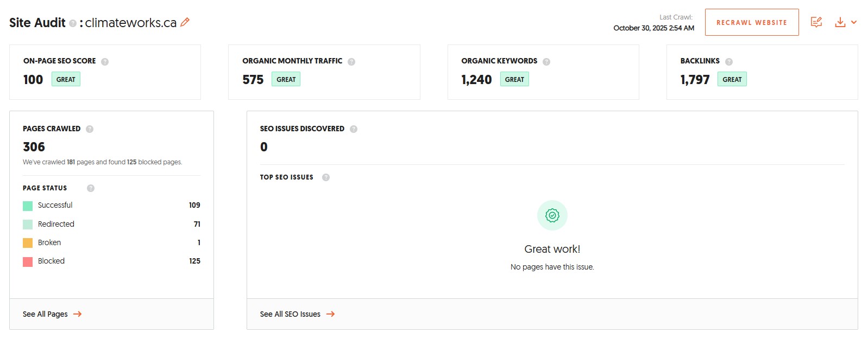Viewport: 868px width, 339px height.
Task: Open See All Pages link
Action: (52, 314)
